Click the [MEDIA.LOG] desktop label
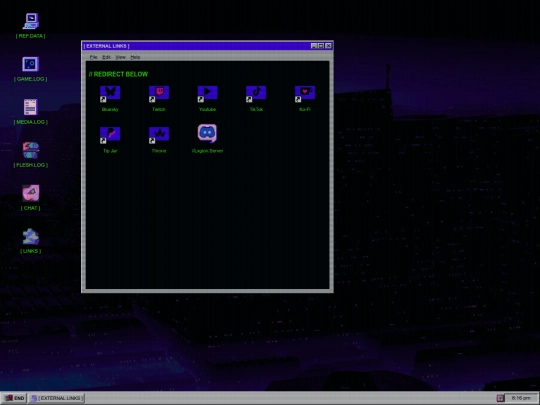 tap(31, 122)
